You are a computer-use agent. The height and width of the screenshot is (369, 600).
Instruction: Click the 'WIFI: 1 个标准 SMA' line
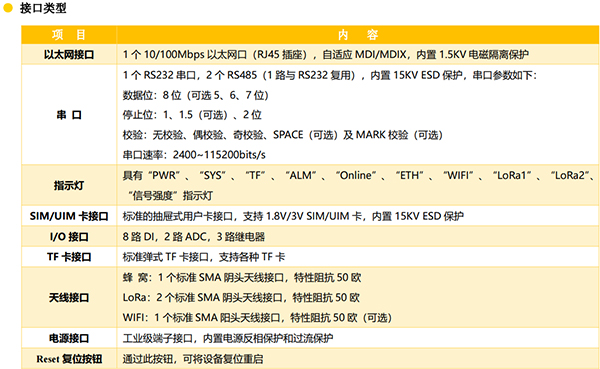pos(257,318)
